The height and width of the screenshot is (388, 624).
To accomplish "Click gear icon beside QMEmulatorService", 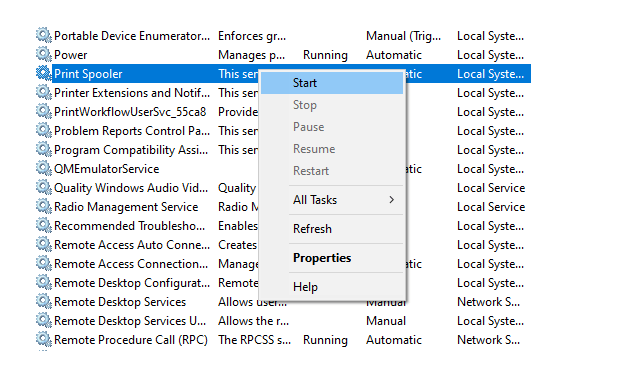I will click(x=44, y=168).
